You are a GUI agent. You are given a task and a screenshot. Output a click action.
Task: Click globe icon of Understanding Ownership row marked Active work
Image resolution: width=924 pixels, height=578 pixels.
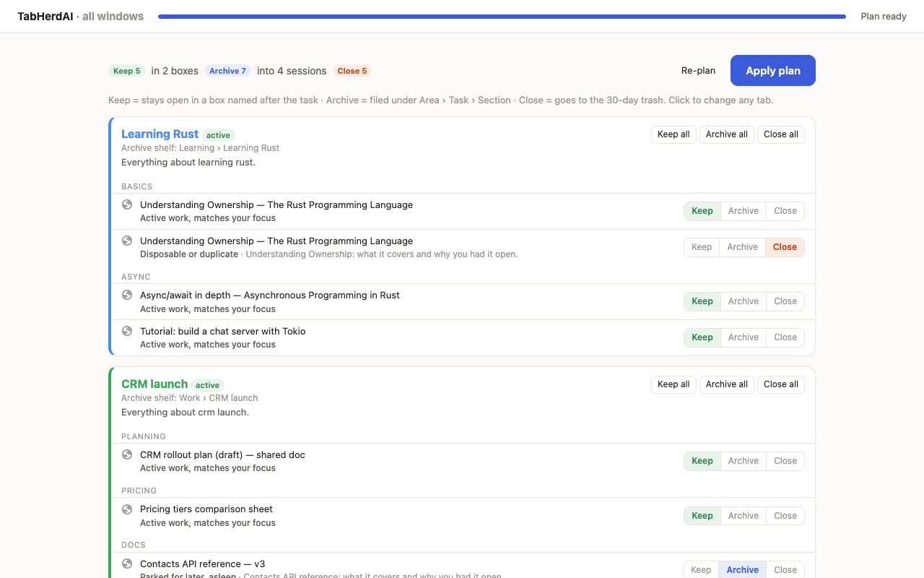coord(127,204)
